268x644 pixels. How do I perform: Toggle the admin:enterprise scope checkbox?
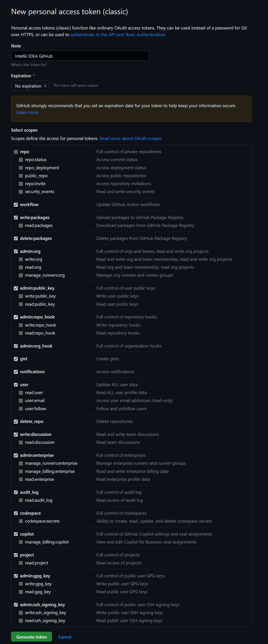(x=16, y=456)
